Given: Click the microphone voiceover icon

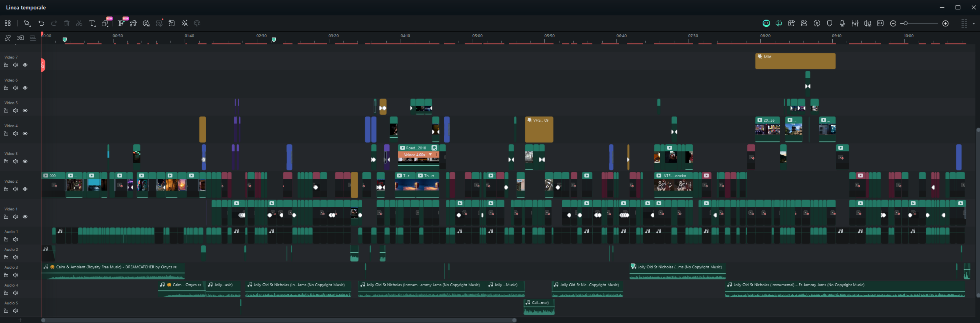Looking at the screenshot, I should point(842,23).
